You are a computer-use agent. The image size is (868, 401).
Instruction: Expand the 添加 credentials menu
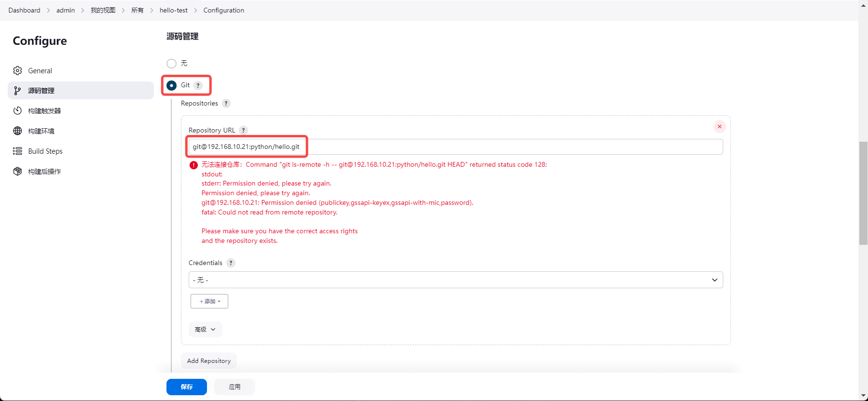point(209,301)
